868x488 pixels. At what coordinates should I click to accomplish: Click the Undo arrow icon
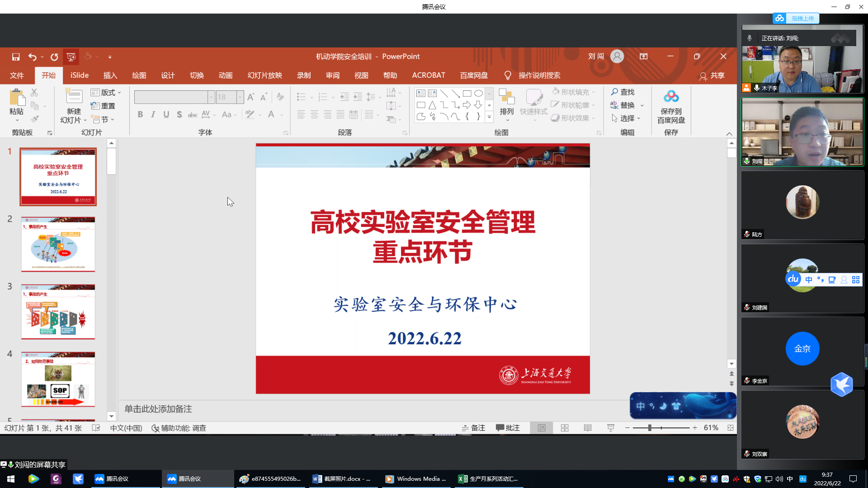(32, 57)
